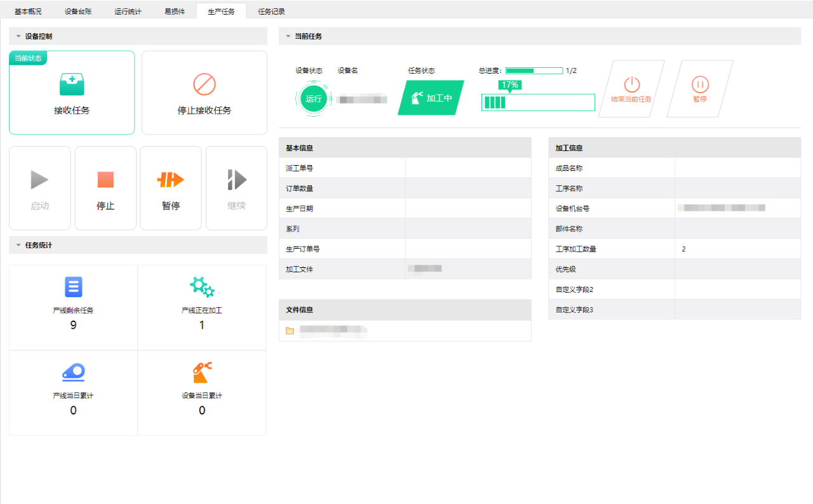Click the orange 暂停 device control icon
Screen dimensions: 813x504
pos(170,180)
